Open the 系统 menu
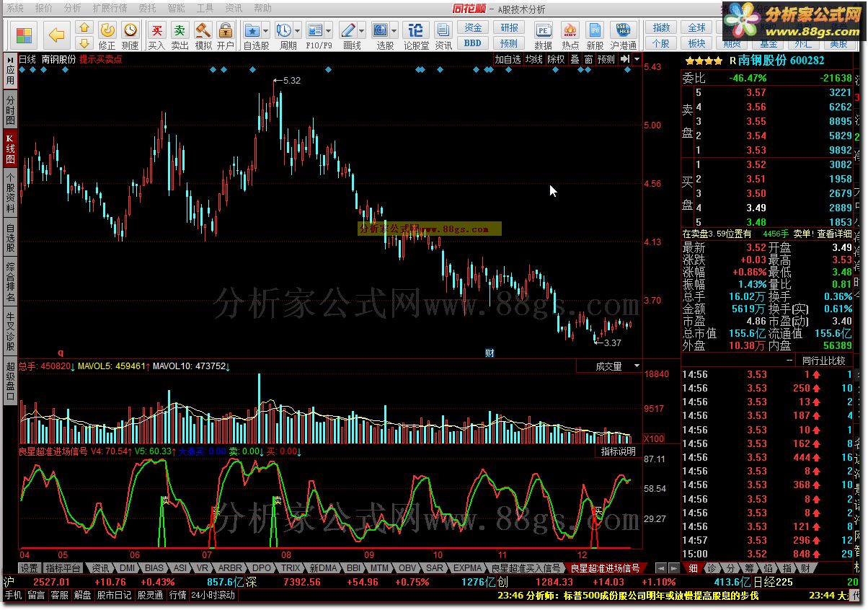Image resolution: width=868 pixels, height=610 pixels. pyautogui.click(x=15, y=8)
